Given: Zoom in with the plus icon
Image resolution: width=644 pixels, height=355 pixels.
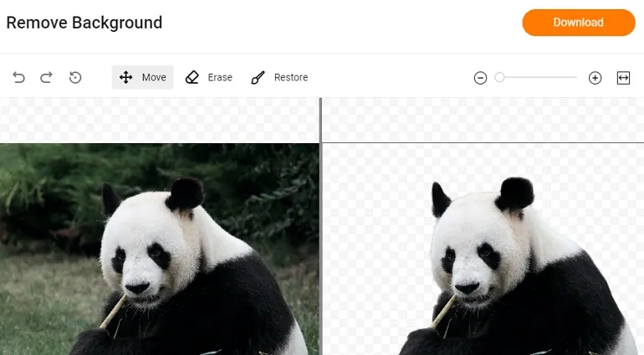Looking at the screenshot, I should [595, 78].
